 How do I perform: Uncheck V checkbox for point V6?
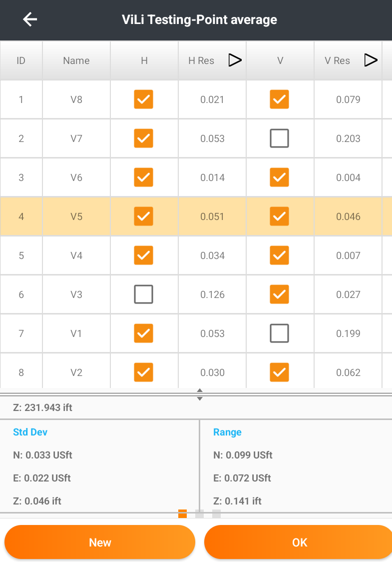point(279,177)
